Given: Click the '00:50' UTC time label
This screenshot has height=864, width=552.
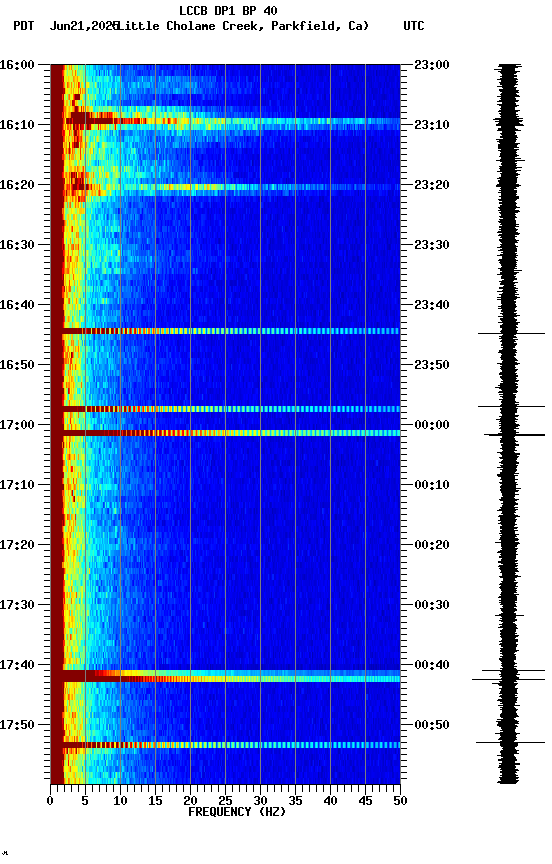Looking at the screenshot, I should point(432,725).
